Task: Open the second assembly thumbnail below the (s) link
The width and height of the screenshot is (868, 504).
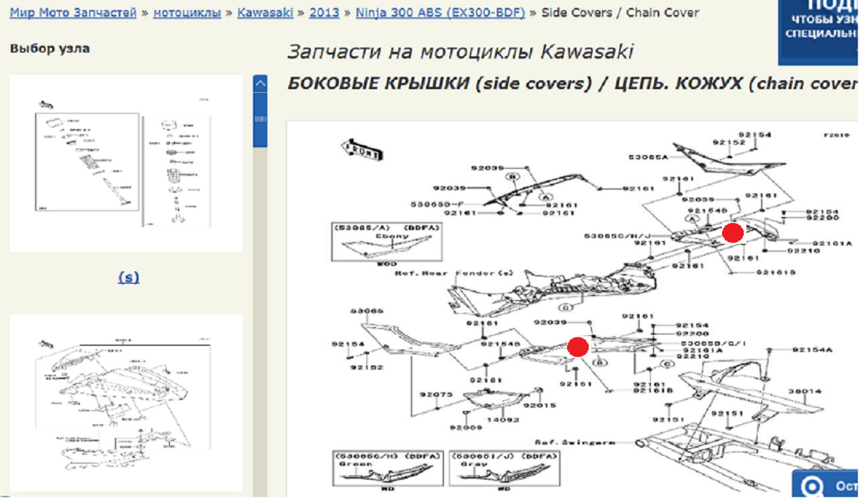Action: [x=126, y=403]
